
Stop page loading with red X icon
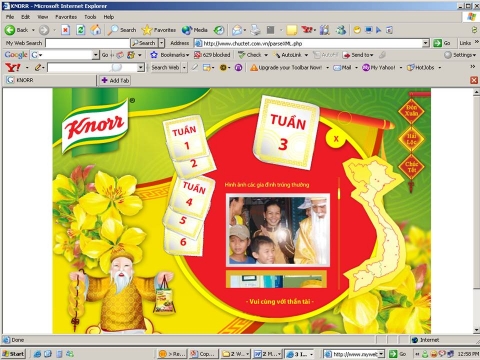65,30
